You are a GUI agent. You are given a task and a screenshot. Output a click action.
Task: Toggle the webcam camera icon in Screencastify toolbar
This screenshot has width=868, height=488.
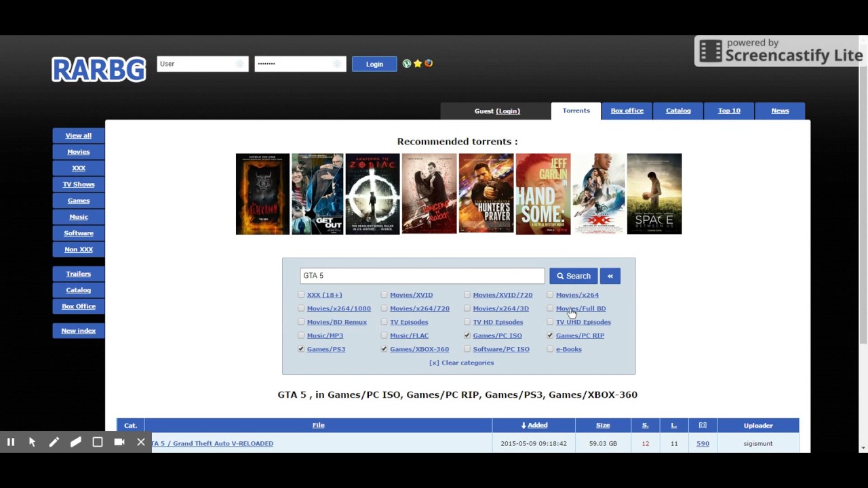click(x=119, y=442)
